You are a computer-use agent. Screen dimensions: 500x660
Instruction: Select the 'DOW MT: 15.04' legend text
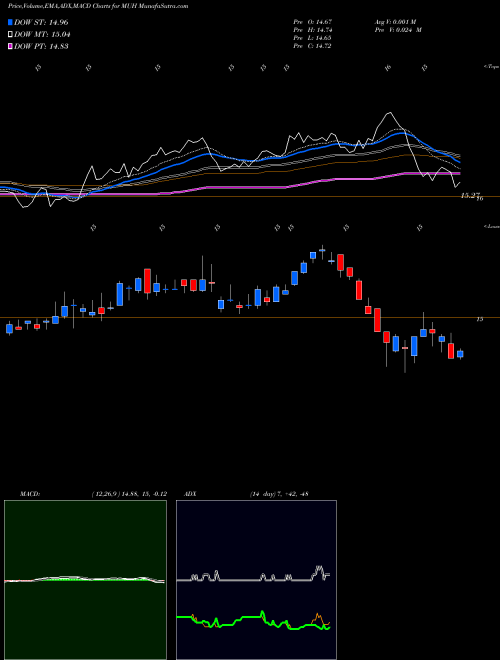(x=42, y=35)
